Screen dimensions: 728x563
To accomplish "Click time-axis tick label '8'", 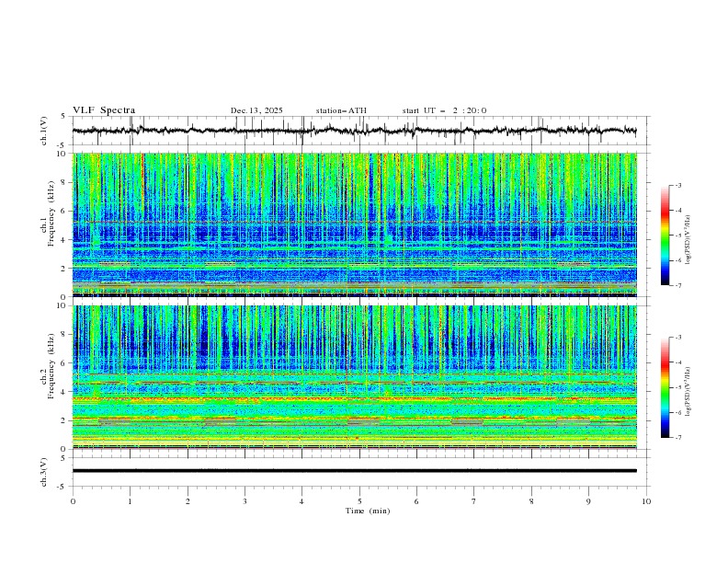I will tap(531, 501).
